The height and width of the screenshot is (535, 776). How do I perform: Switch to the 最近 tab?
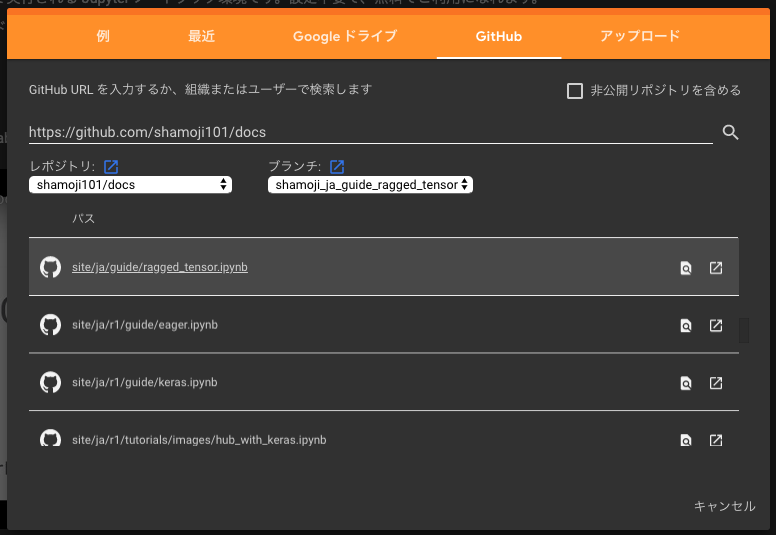pyautogui.click(x=201, y=36)
